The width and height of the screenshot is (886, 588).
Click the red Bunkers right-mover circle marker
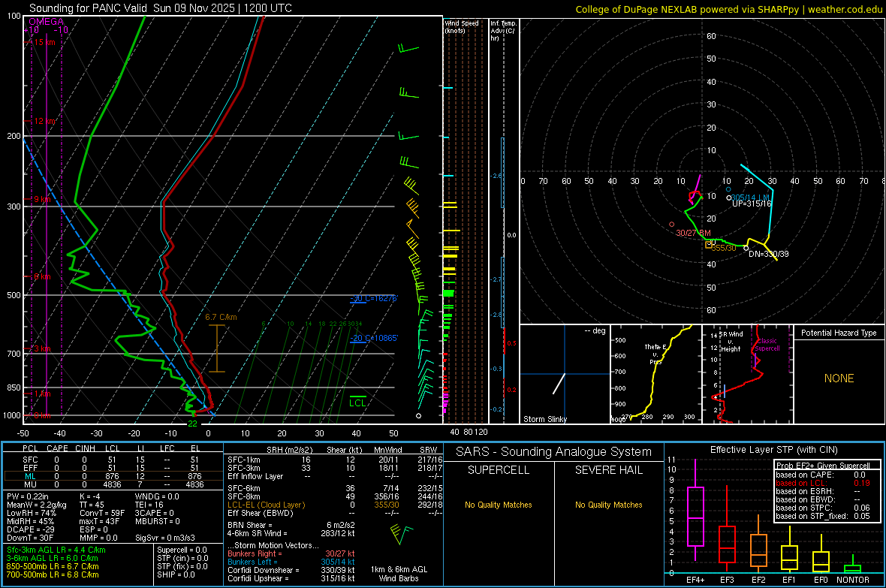[x=672, y=225]
